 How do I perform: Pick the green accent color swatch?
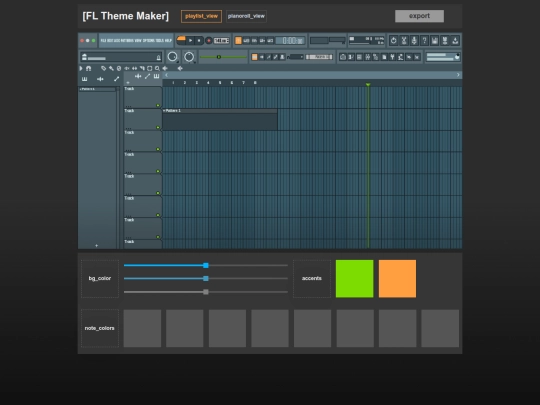tap(354, 279)
